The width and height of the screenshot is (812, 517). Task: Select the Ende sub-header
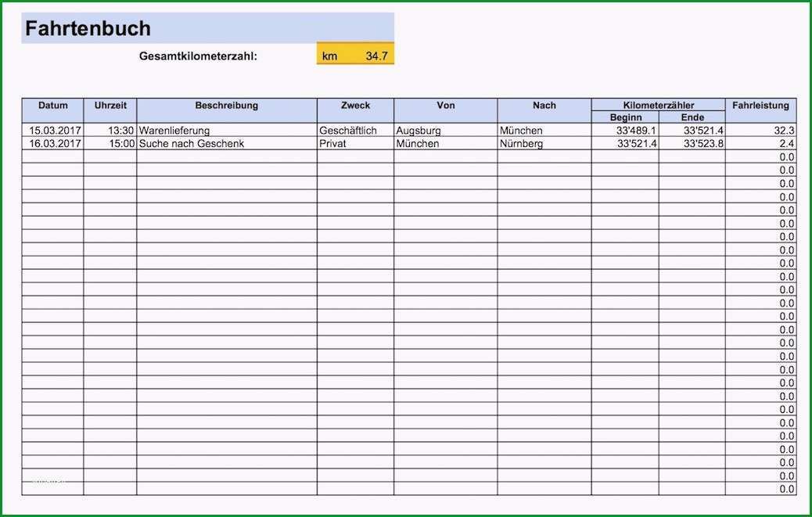(692, 117)
